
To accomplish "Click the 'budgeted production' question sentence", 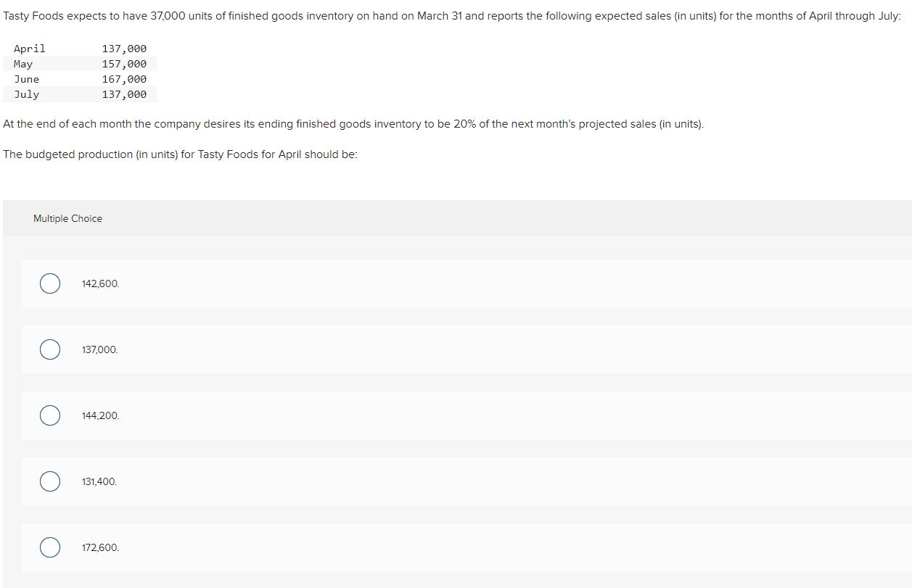I will (x=181, y=154).
